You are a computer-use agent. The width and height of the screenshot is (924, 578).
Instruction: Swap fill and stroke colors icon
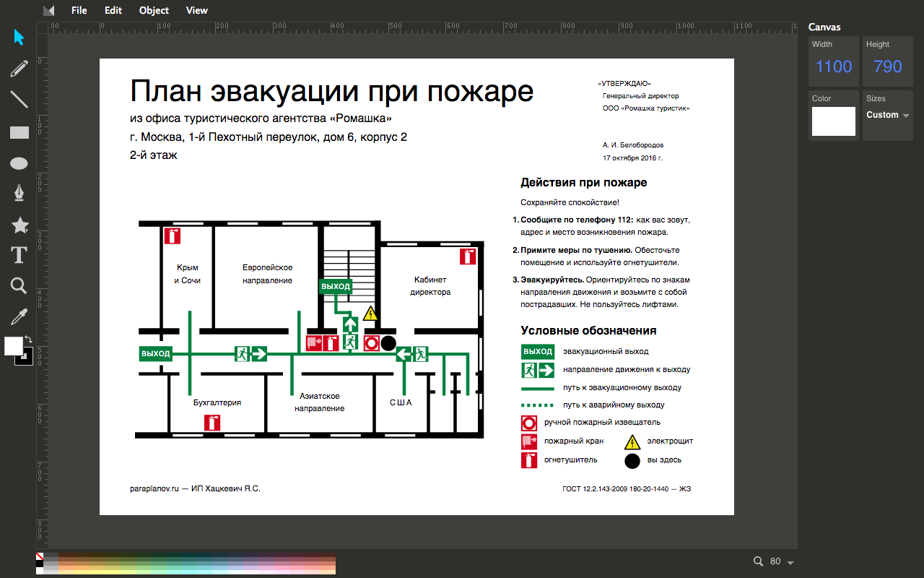click(29, 339)
